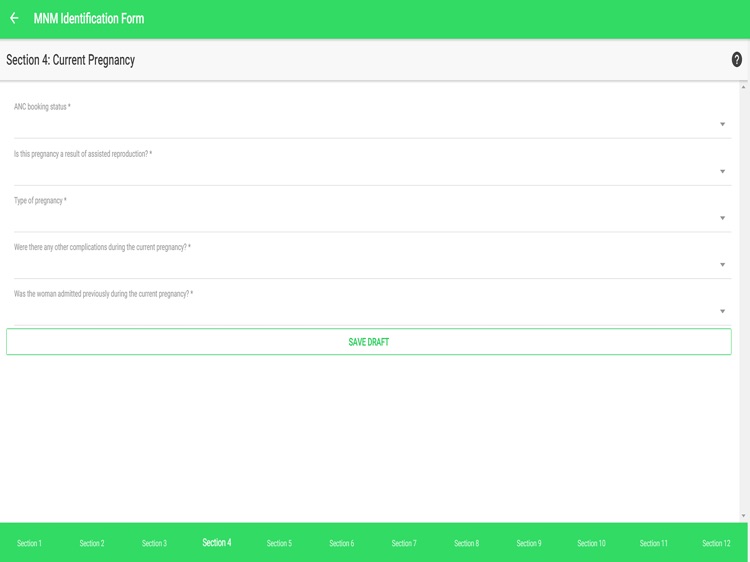Jump to Section 7 tab
The height and width of the screenshot is (562, 750).
point(404,543)
